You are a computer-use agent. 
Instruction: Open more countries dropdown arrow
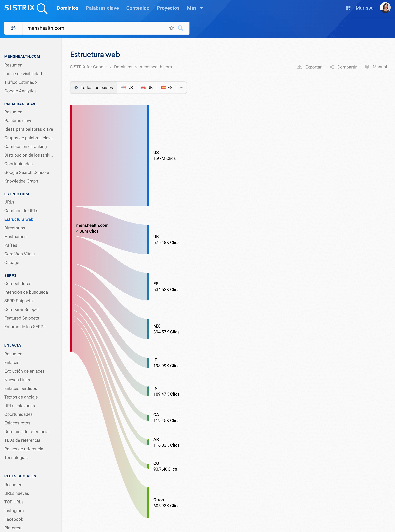[181, 88]
